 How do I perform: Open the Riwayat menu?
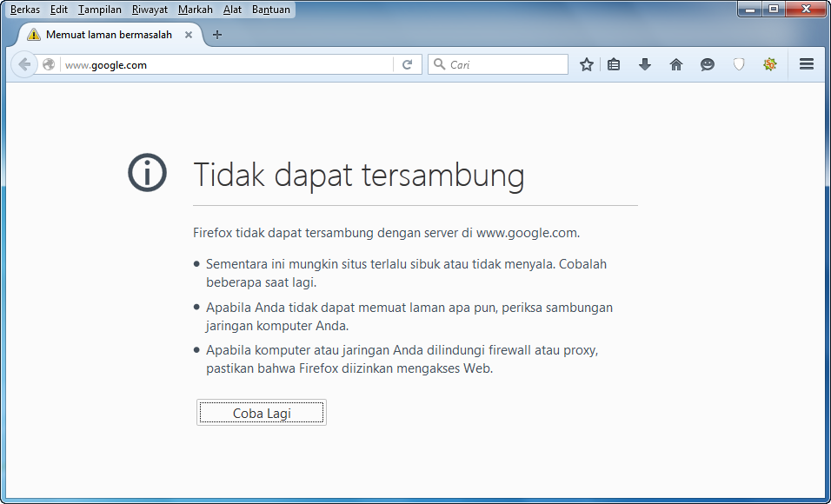click(x=150, y=10)
